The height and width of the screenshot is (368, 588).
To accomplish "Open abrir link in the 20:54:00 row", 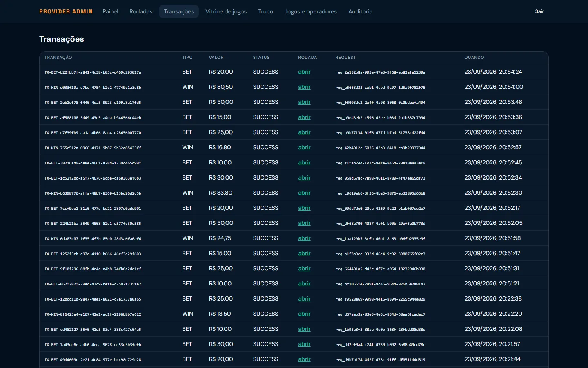I will (304, 87).
